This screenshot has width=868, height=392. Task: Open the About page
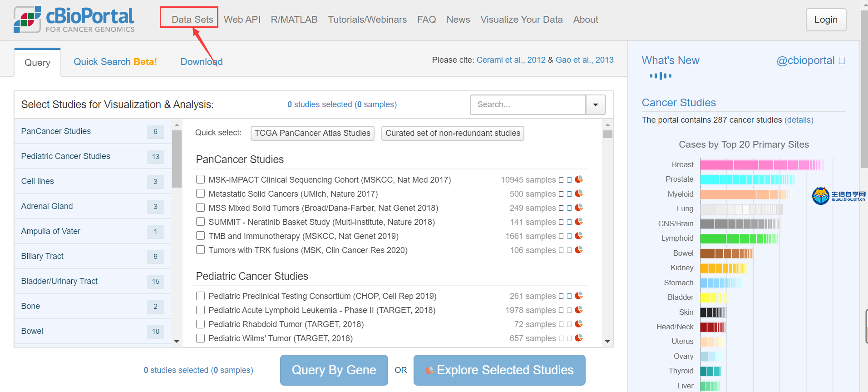[586, 20]
